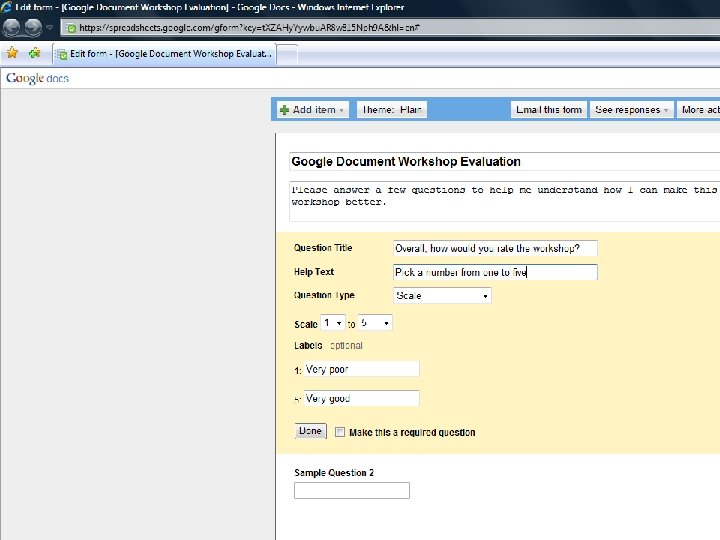The image size is (720, 540).
Task: Click the Question Title input field
Action: pos(495,248)
